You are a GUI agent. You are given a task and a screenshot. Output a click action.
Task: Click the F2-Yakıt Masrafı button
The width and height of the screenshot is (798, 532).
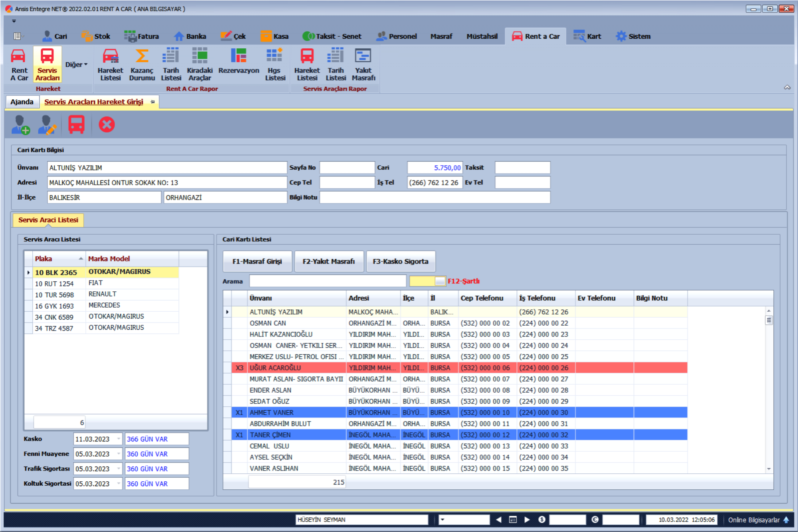pyautogui.click(x=329, y=261)
